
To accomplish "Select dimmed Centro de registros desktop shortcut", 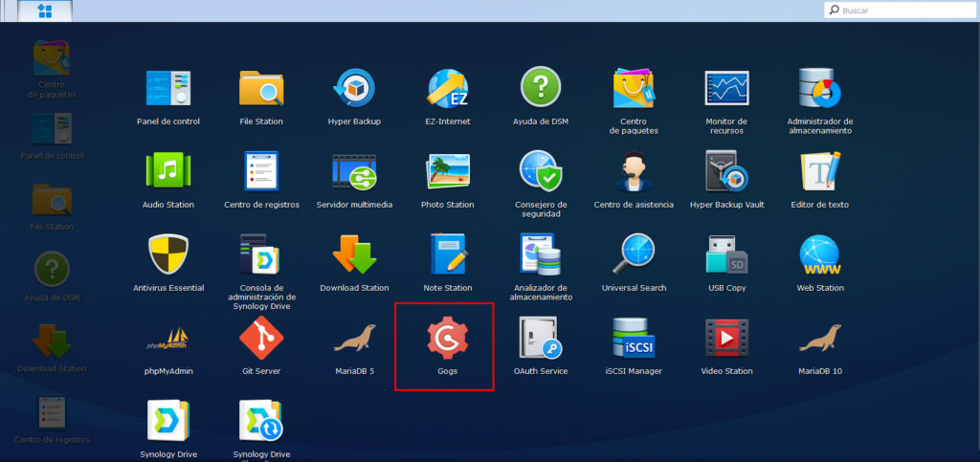I will tap(52, 412).
